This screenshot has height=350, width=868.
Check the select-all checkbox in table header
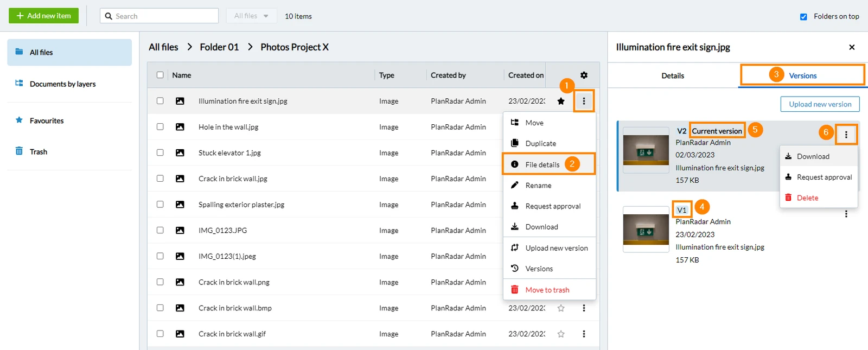point(160,75)
